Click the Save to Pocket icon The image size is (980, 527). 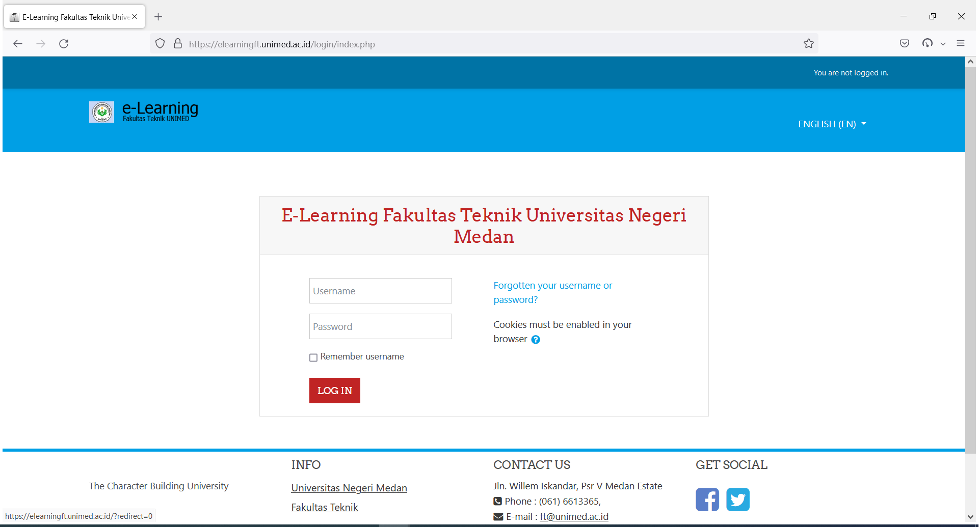pos(905,44)
